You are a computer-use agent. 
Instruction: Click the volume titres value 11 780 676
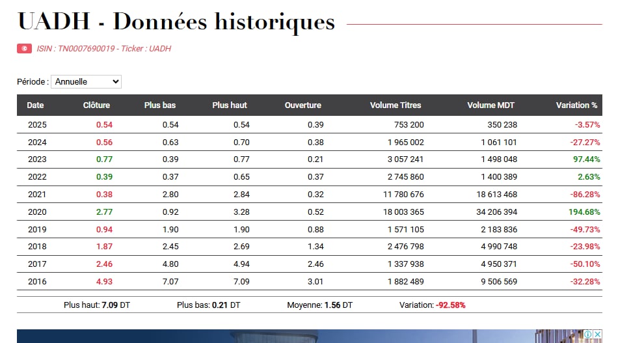(x=403, y=195)
